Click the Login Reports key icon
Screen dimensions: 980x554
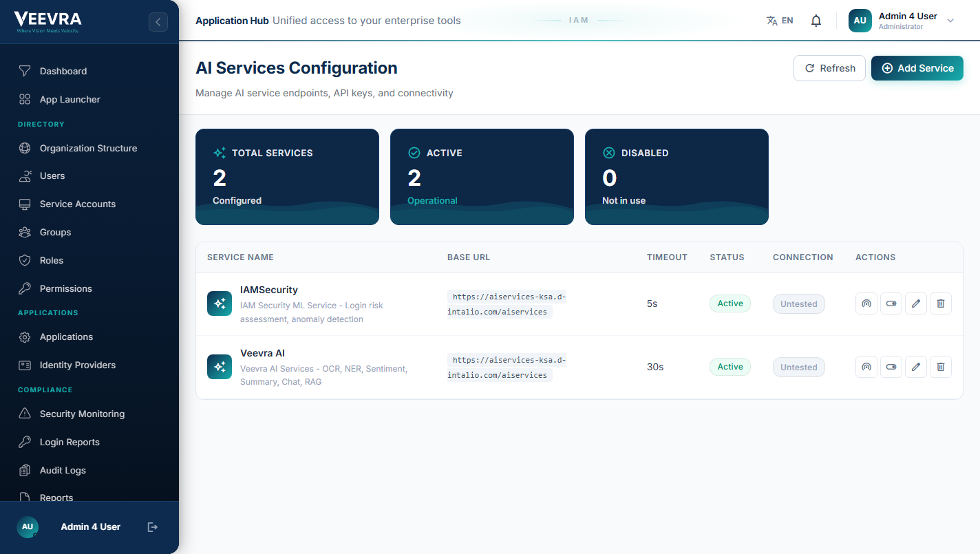pos(25,443)
